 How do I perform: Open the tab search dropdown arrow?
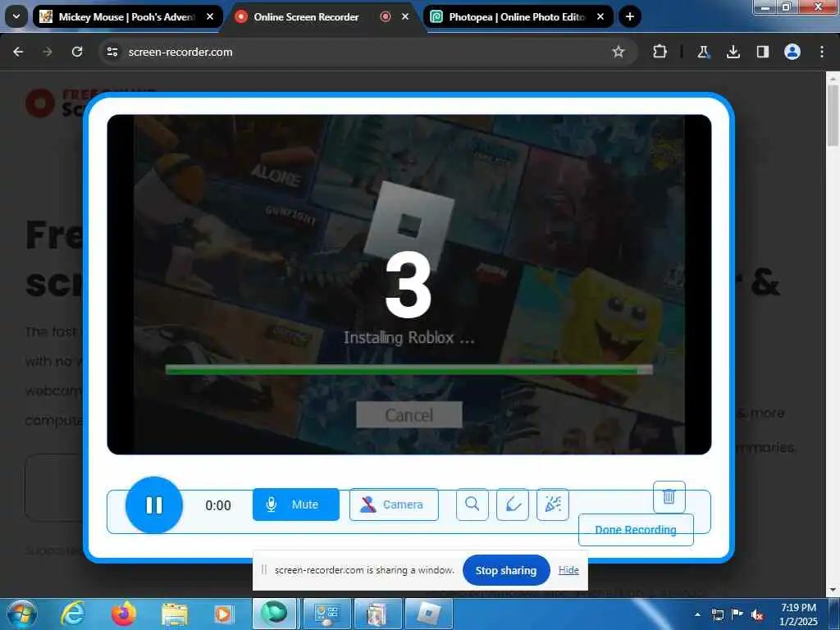[16, 16]
